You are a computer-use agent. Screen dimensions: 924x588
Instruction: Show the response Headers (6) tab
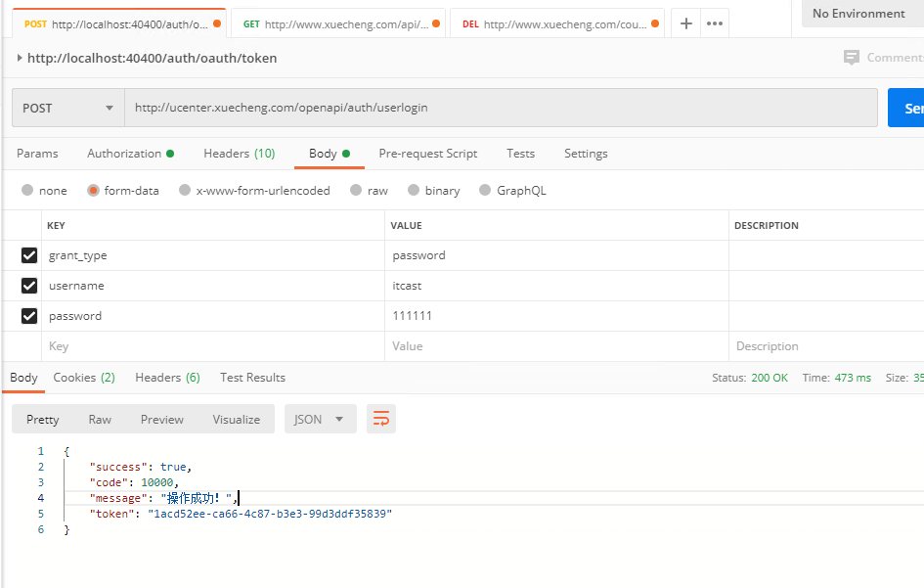coord(167,378)
